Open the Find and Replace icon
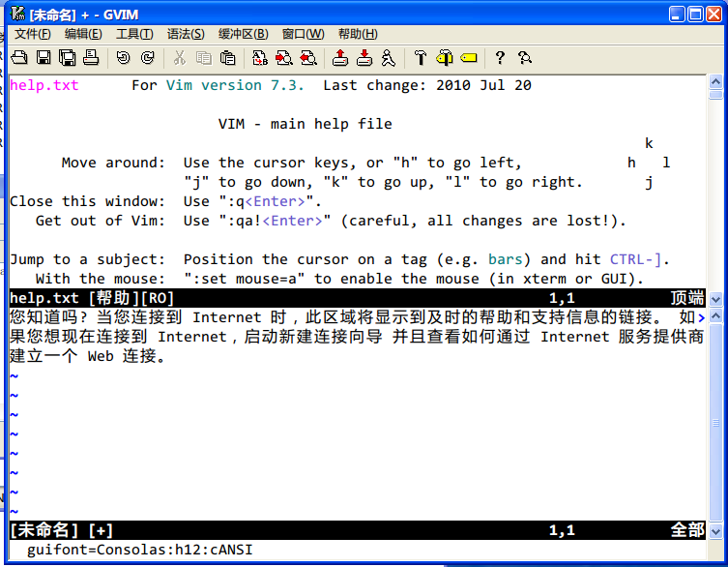Viewport: 728px width, 567px height. point(259,58)
